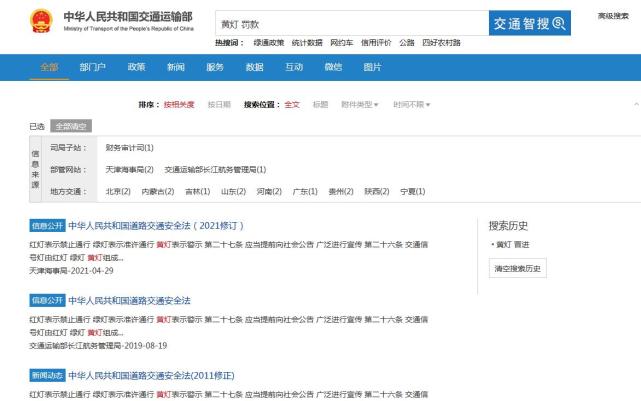This screenshot has width=641, height=401.
Task: Filter by region 宁夏(1)
Action: point(412,191)
